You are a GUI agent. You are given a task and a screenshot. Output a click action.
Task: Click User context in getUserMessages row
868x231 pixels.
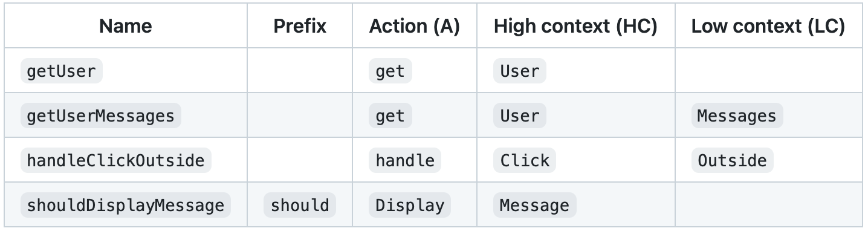(x=520, y=115)
